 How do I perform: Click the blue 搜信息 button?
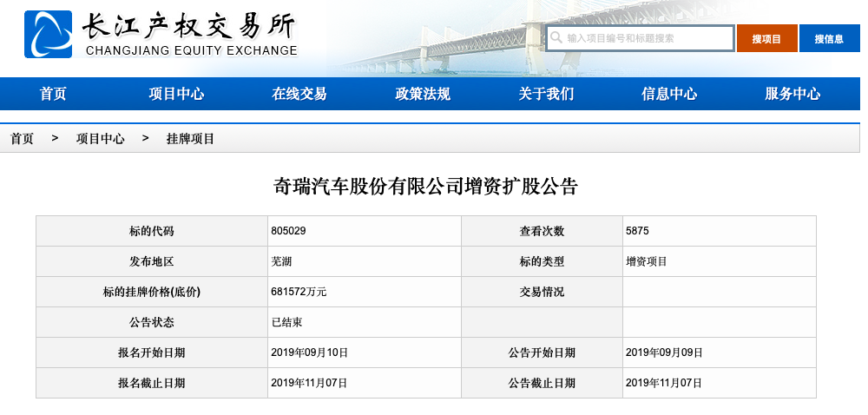[829, 38]
